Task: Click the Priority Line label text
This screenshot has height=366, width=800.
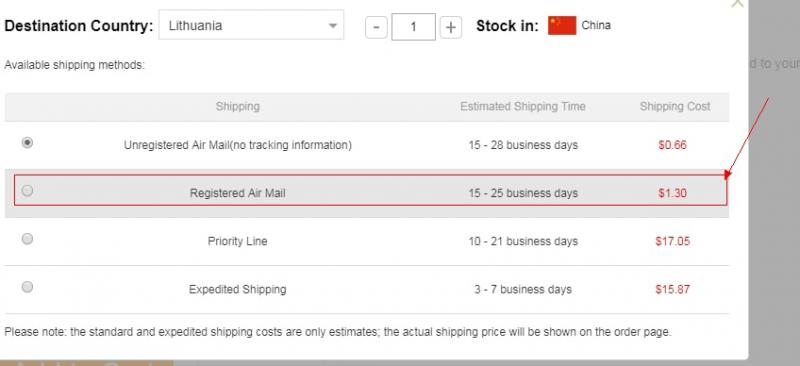Action: 237,241
